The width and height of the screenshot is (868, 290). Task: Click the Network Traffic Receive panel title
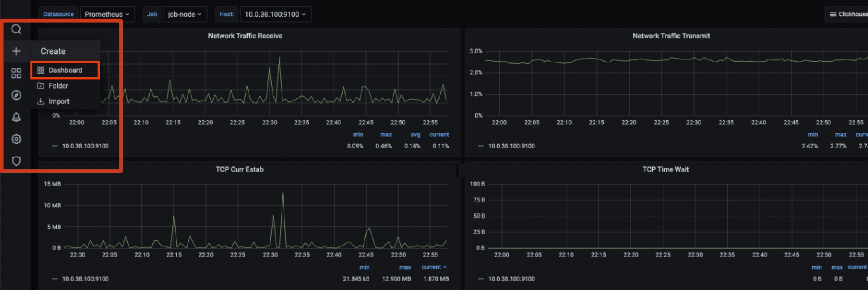click(x=245, y=36)
